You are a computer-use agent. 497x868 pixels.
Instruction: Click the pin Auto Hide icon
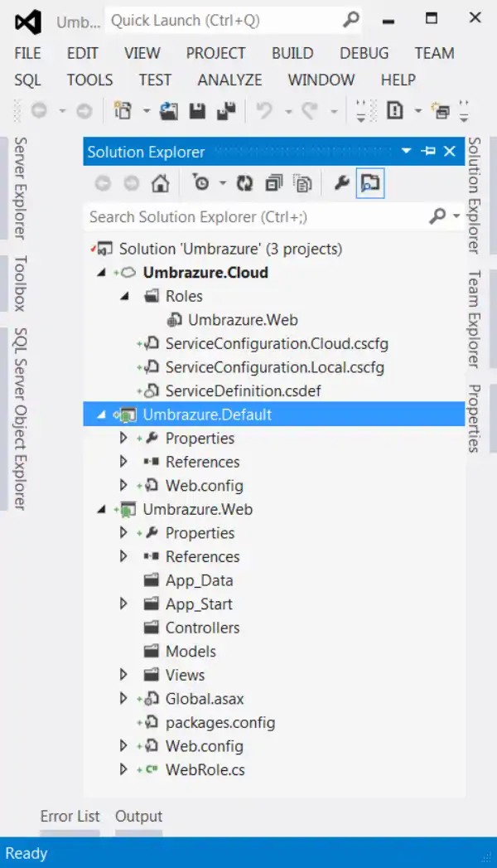coord(428,151)
